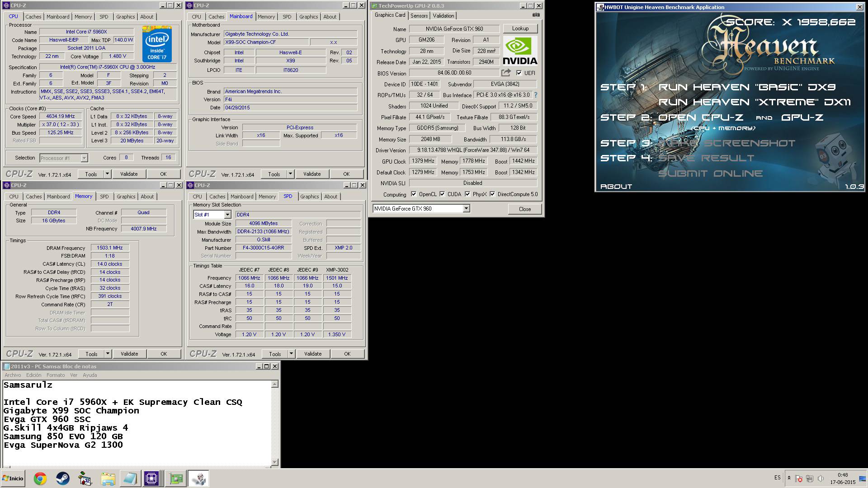Open Caches tab in top-left CPU-Z window
The height and width of the screenshot is (488, 868).
(x=33, y=17)
